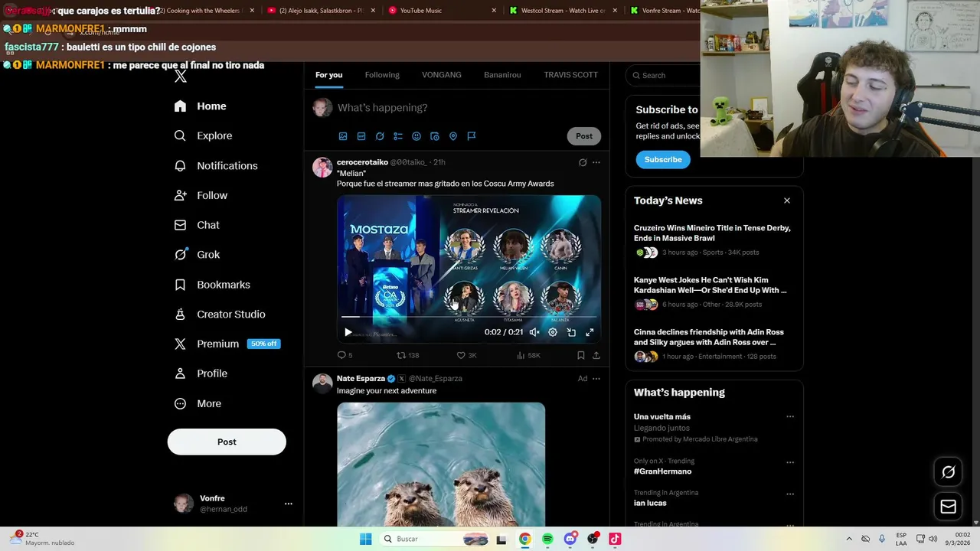Screen dimensions: 980x551
Task: Seek in the video progress bar
Action: [x=469, y=316]
